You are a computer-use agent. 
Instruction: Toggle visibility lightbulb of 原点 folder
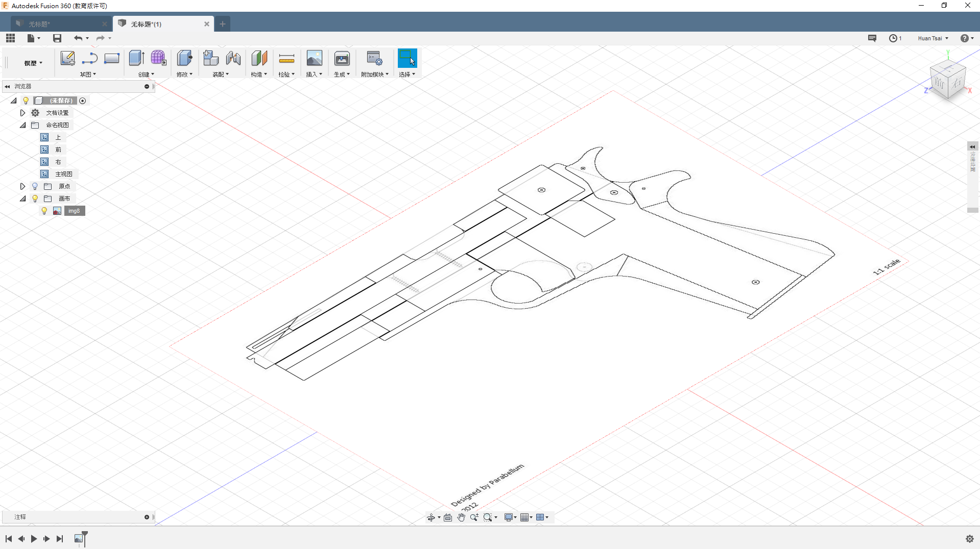click(35, 186)
